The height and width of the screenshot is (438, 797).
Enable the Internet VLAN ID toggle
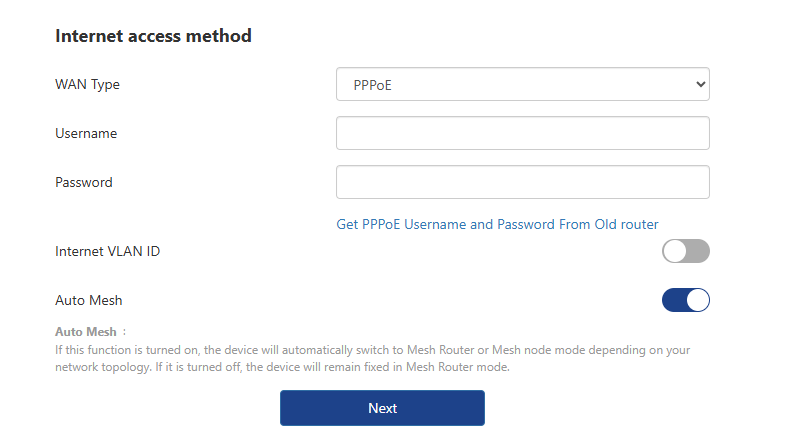pyautogui.click(x=685, y=251)
